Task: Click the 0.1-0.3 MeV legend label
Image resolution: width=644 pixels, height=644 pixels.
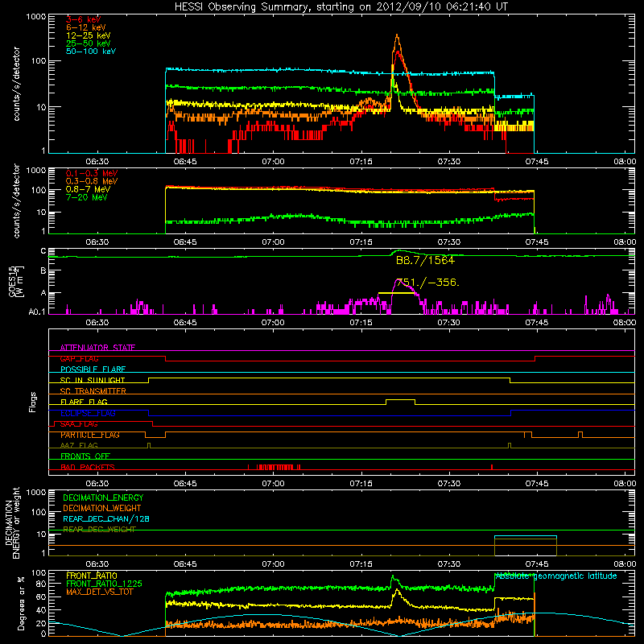Action: click(92, 173)
